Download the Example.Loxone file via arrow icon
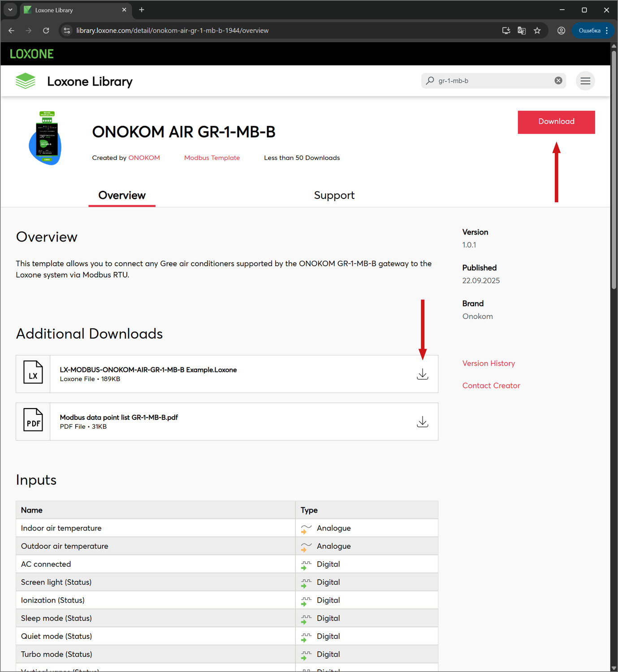618x672 pixels. (422, 374)
